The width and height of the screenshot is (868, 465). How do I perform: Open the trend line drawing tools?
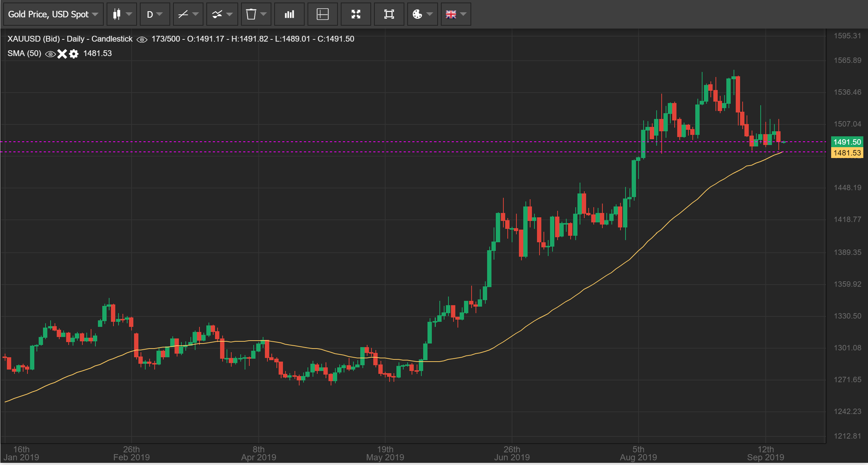click(188, 14)
